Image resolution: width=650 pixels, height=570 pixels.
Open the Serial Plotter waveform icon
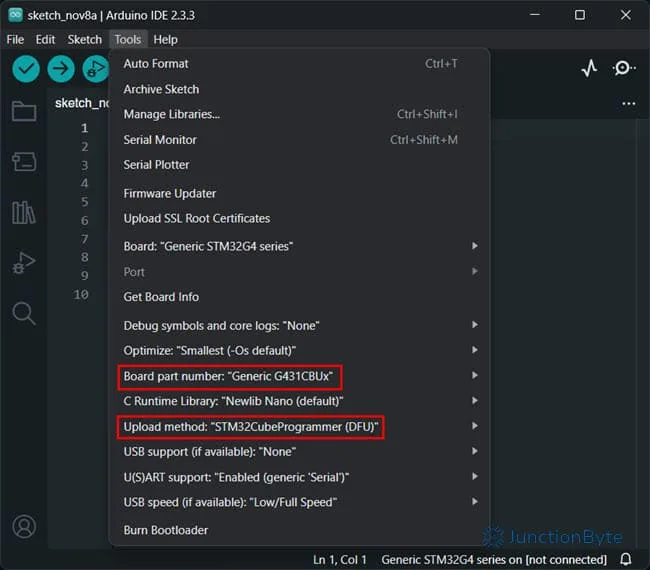point(589,68)
